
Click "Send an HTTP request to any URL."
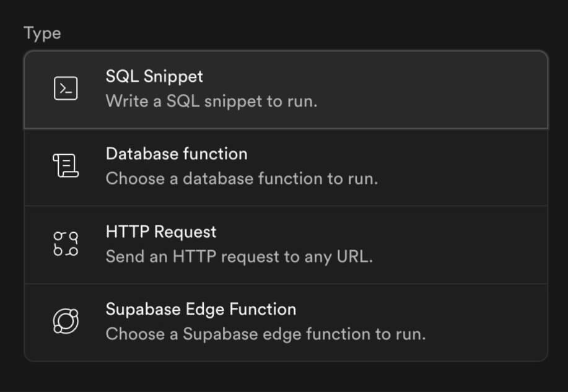[239, 256]
